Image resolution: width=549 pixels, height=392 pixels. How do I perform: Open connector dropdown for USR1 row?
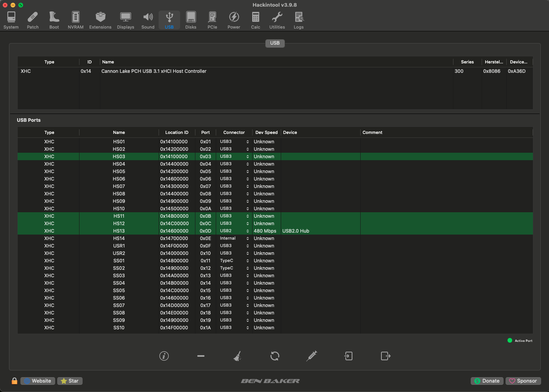pos(235,246)
